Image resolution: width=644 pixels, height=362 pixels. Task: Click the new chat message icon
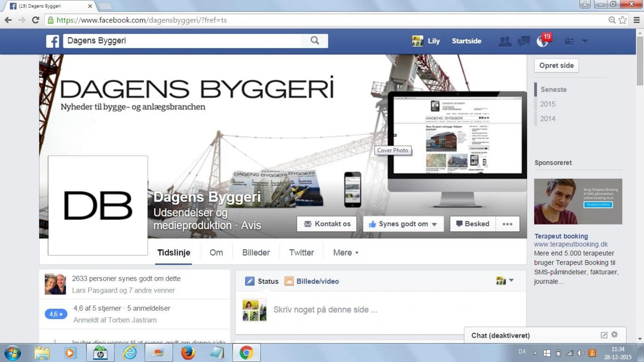coord(604,335)
